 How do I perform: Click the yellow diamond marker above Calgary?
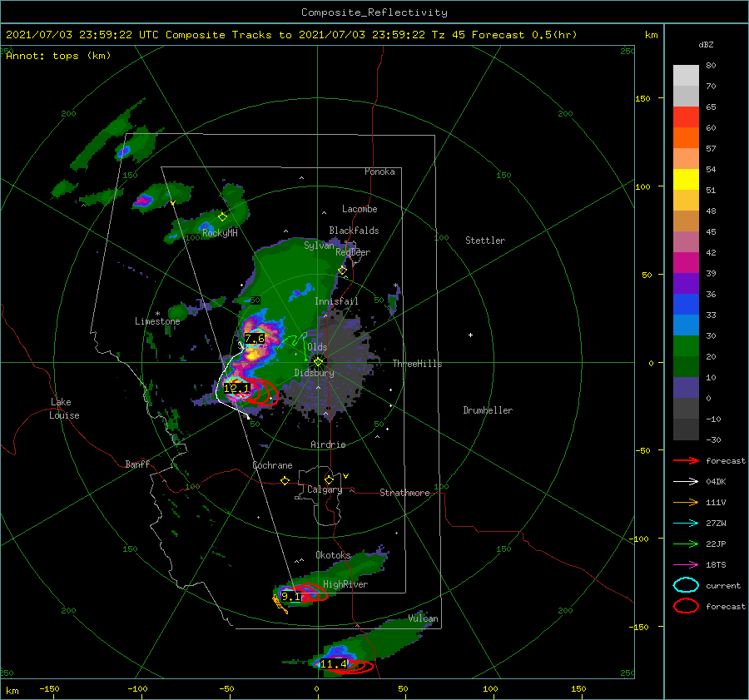click(x=329, y=479)
